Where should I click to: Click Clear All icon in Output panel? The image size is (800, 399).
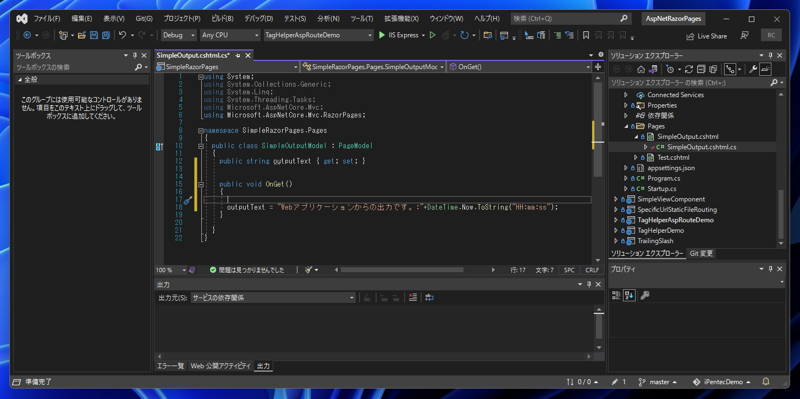click(x=413, y=297)
